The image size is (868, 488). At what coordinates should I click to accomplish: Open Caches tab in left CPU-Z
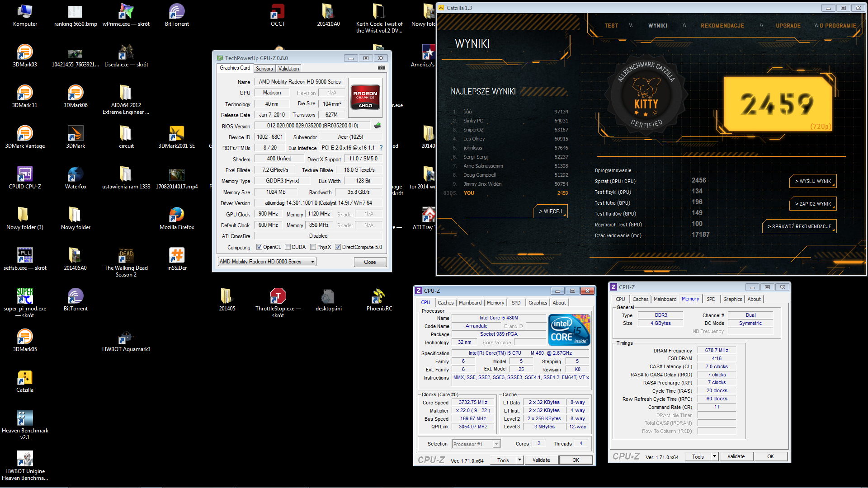click(445, 303)
